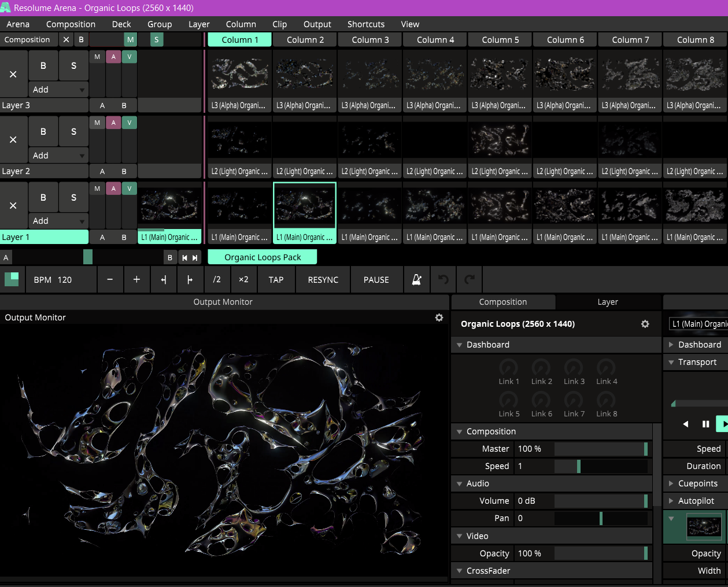Play clip forward in Transport
Viewport: 728px width, 587px height.
pyautogui.click(x=723, y=424)
